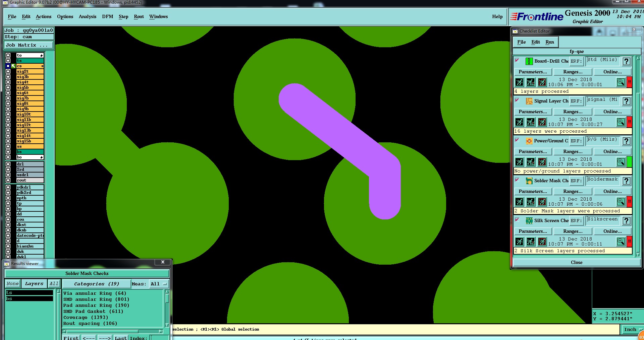The image size is (644, 340).
Task: Click first running-man run icon for Board-Drill Checks
Action: pos(519,82)
